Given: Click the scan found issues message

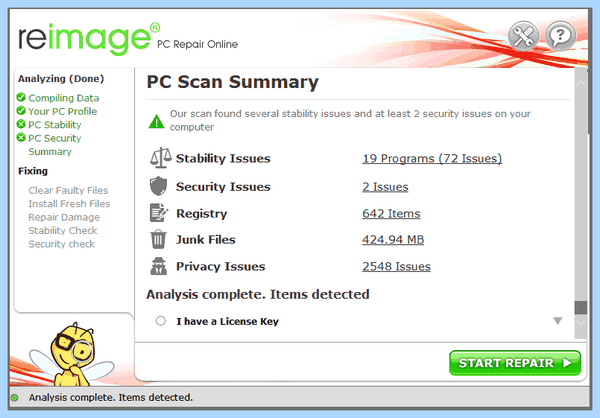Looking at the screenshot, I should 350,120.
